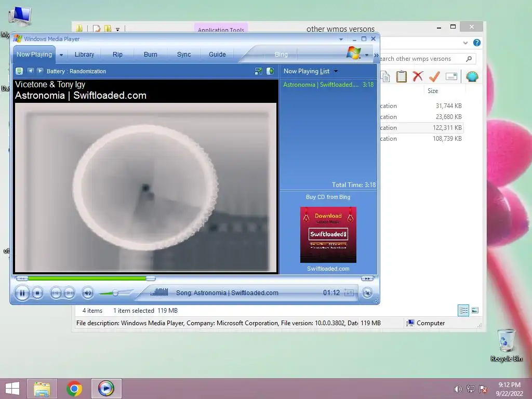Click the fast forward button on seek bar
The width and height of the screenshot is (532, 399).
pyautogui.click(x=367, y=278)
